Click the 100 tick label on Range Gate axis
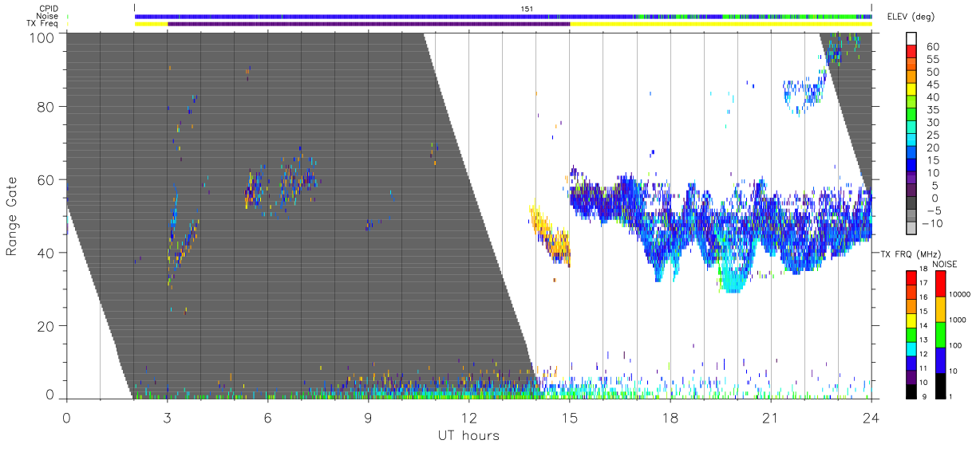Viewport: 980px width, 452px height. [42, 37]
